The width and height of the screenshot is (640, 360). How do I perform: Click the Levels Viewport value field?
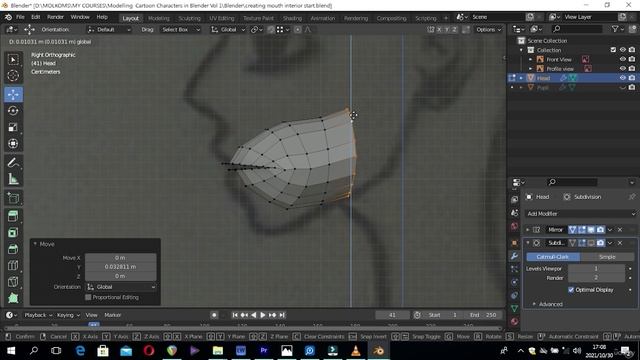[x=596, y=269]
